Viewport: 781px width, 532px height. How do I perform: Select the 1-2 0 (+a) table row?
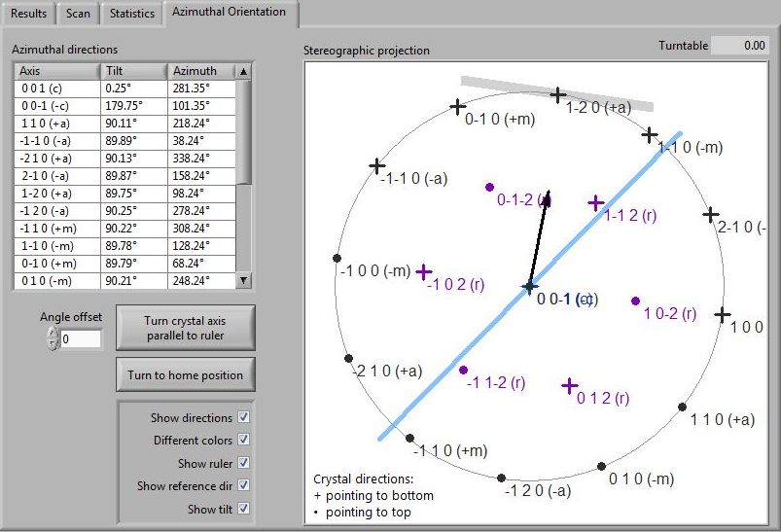pos(125,194)
